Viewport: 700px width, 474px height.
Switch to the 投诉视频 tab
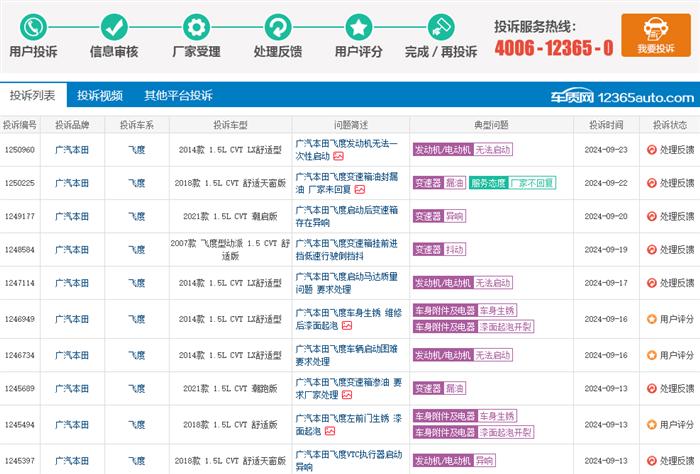(100, 95)
